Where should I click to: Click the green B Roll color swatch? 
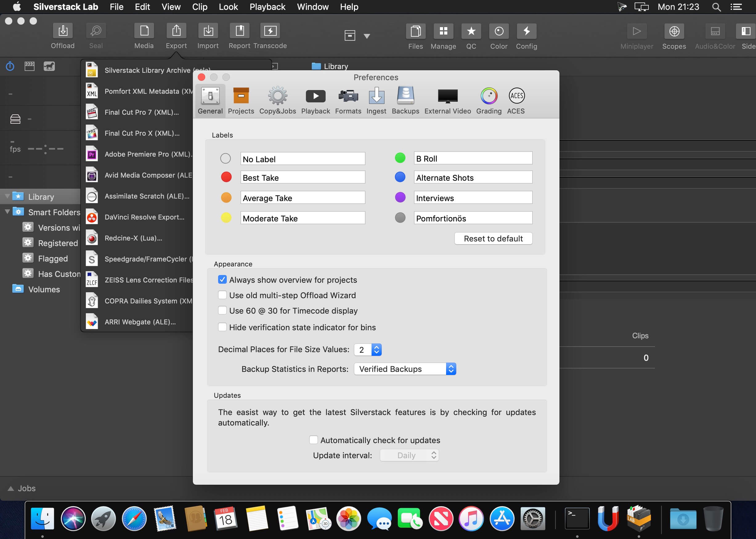[400, 158]
